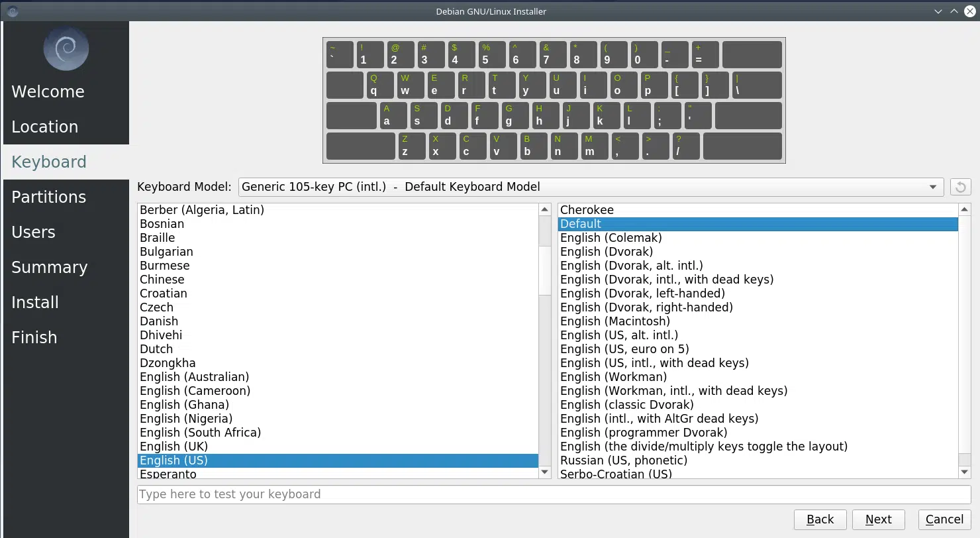Select the Croatian layout

[338, 294]
